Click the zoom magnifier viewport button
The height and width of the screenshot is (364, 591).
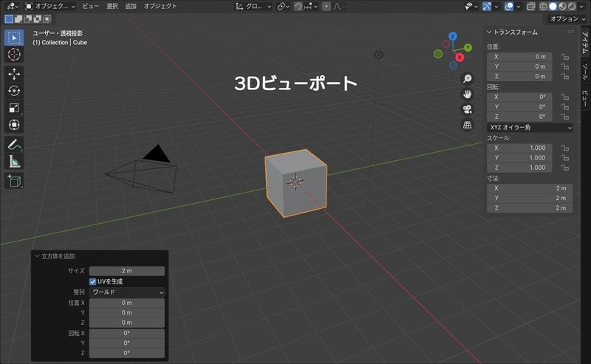click(468, 78)
